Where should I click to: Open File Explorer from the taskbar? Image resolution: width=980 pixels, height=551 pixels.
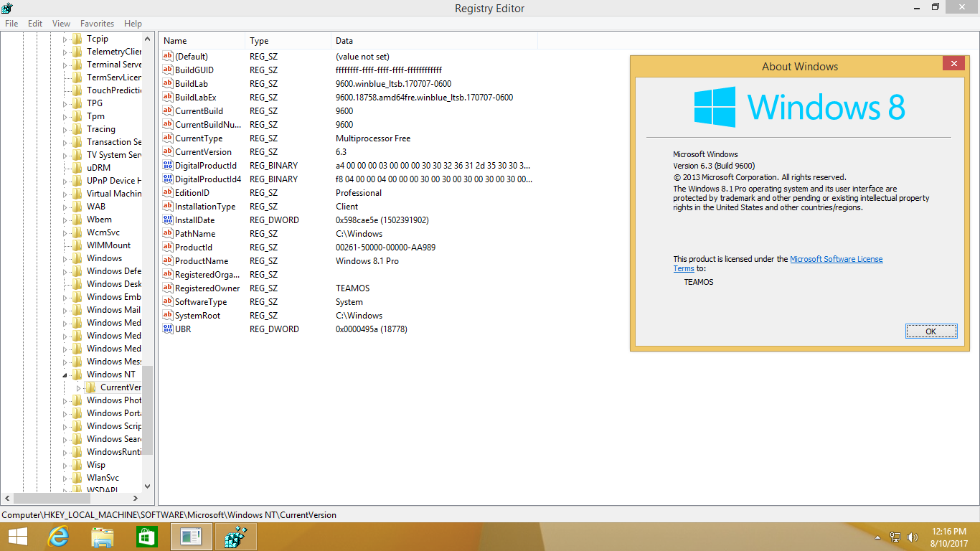[103, 537]
